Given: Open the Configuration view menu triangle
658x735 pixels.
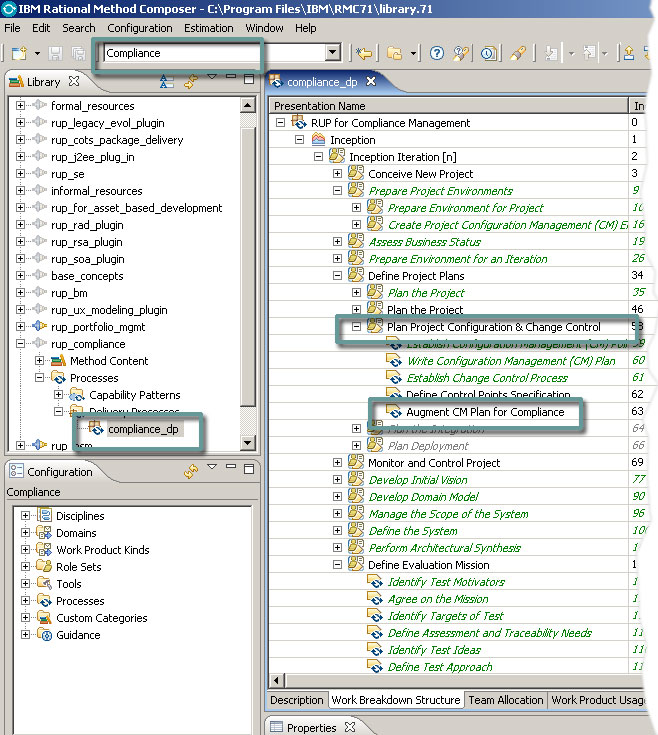Looking at the screenshot, I should (212, 466).
